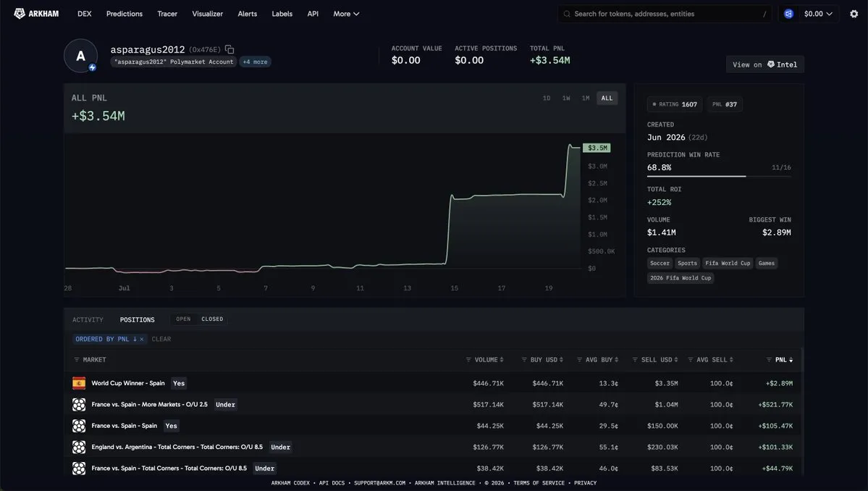Open the settings gear icon
Screen dimensions: 868x491
[854, 14]
